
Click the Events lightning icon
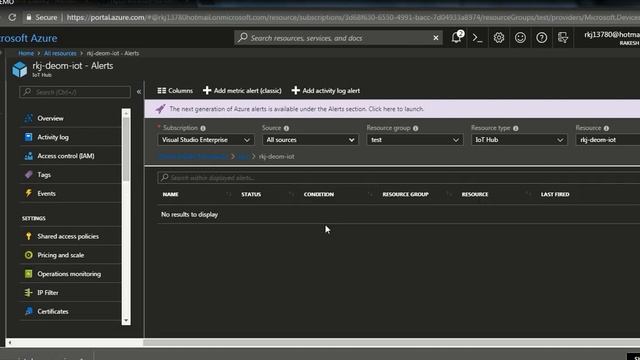pos(28,193)
